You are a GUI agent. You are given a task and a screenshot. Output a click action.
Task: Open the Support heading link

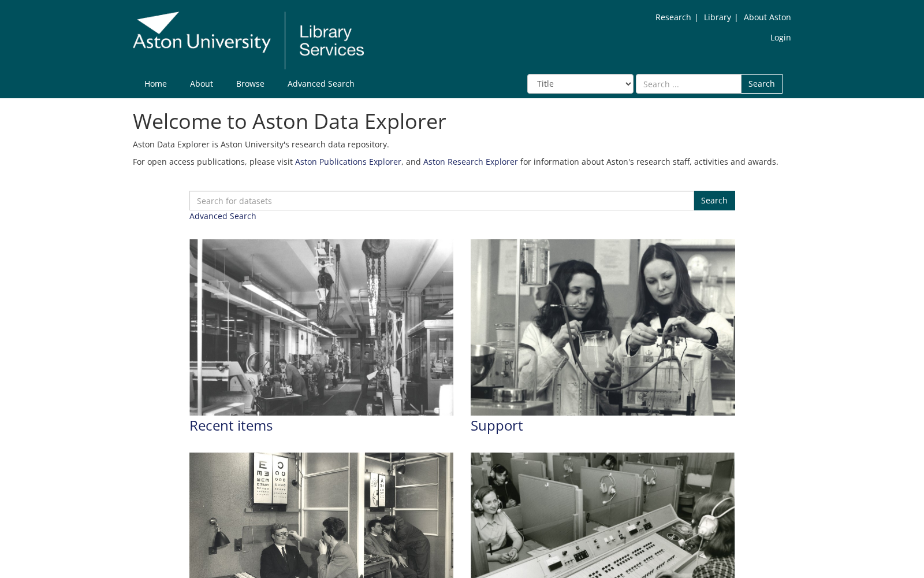[x=497, y=425]
